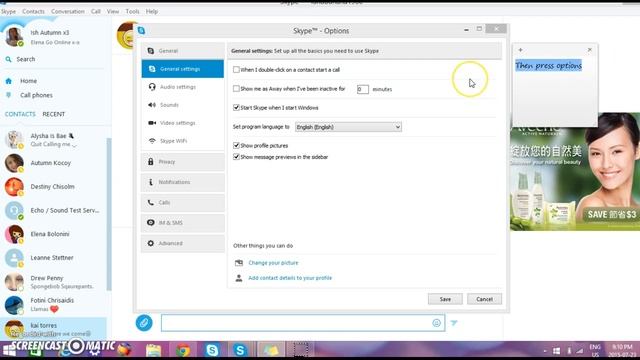Add a new sticky note with plus
Image resolution: width=640 pixels, height=360 pixels.
[x=520, y=50]
